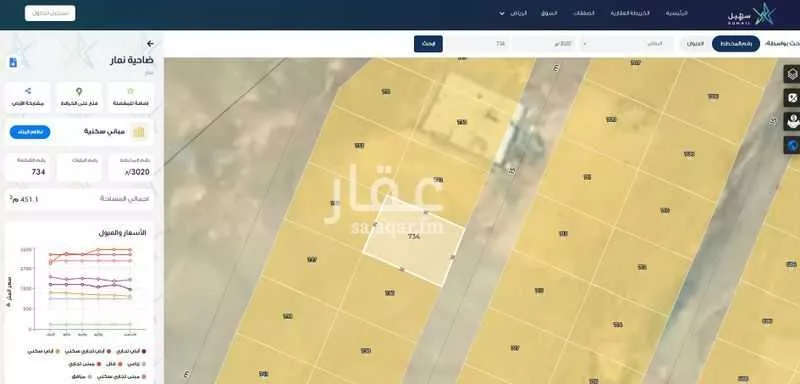Click the blue pill button in property card
The height and width of the screenshot is (384, 800).
[x=30, y=132]
